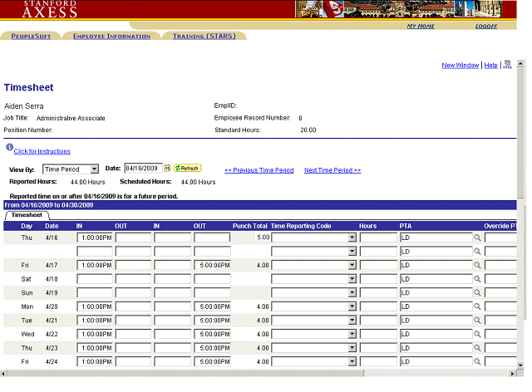Screen dimensions: 532x392
Task: Click PTA lookup magnifier for Thu 4/16
Action: pos(478,238)
